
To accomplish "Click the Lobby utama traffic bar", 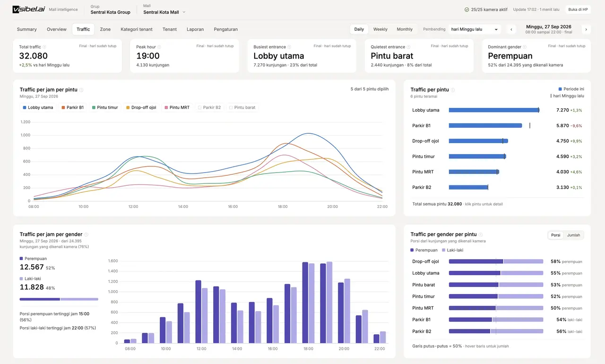I will coord(494,110).
